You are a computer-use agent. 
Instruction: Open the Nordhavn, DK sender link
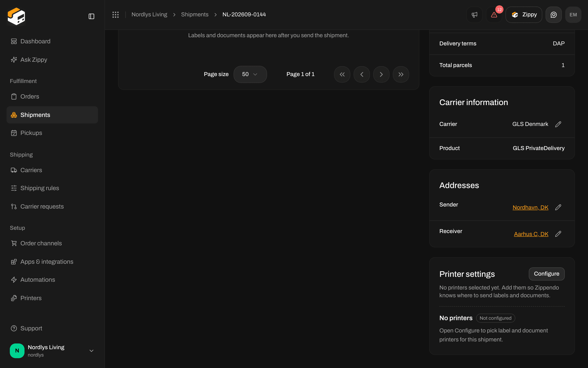coord(530,207)
